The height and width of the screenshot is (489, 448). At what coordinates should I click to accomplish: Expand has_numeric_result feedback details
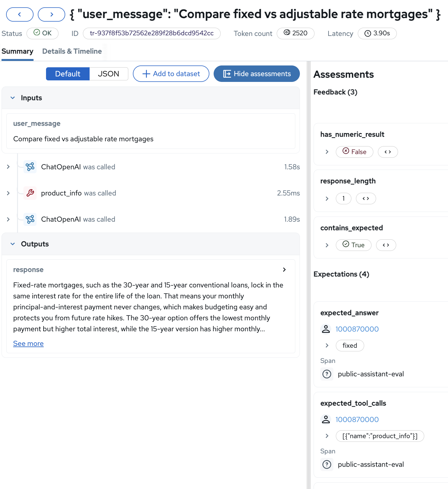pyautogui.click(x=327, y=152)
